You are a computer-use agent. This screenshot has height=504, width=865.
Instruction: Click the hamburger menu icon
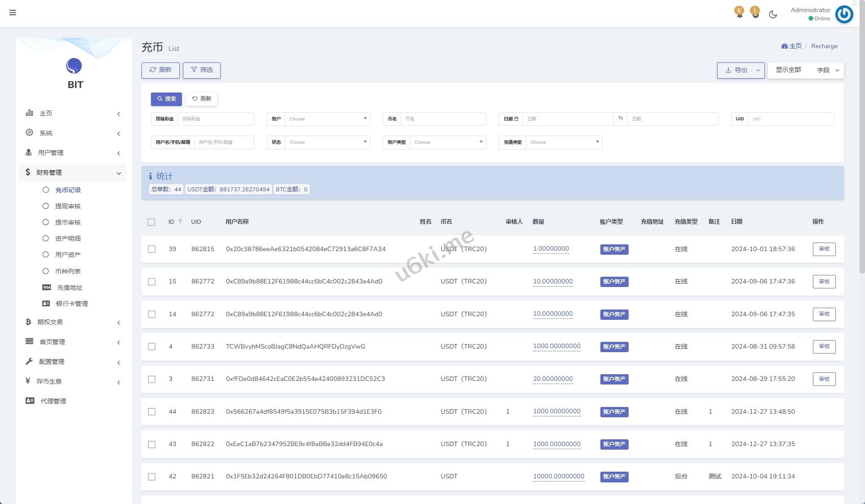13,13
